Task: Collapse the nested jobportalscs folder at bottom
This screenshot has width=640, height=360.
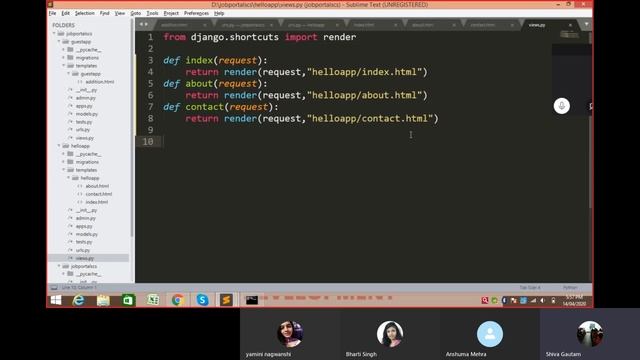Action: [x=59, y=266]
